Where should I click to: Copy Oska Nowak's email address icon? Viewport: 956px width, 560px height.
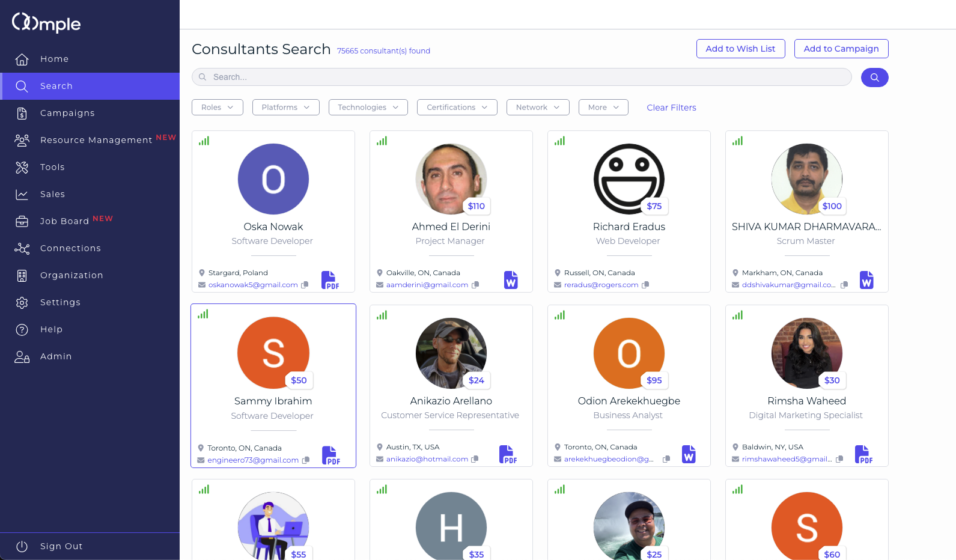point(305,285)
